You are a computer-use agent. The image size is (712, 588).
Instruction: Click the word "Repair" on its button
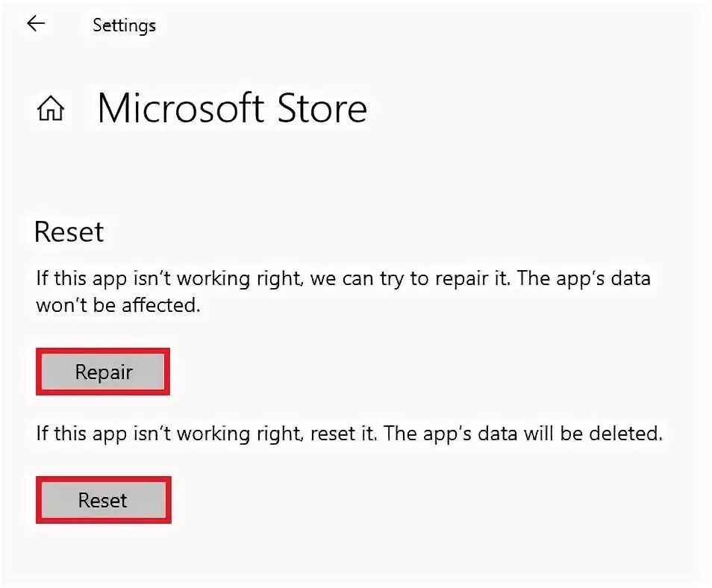104,372
